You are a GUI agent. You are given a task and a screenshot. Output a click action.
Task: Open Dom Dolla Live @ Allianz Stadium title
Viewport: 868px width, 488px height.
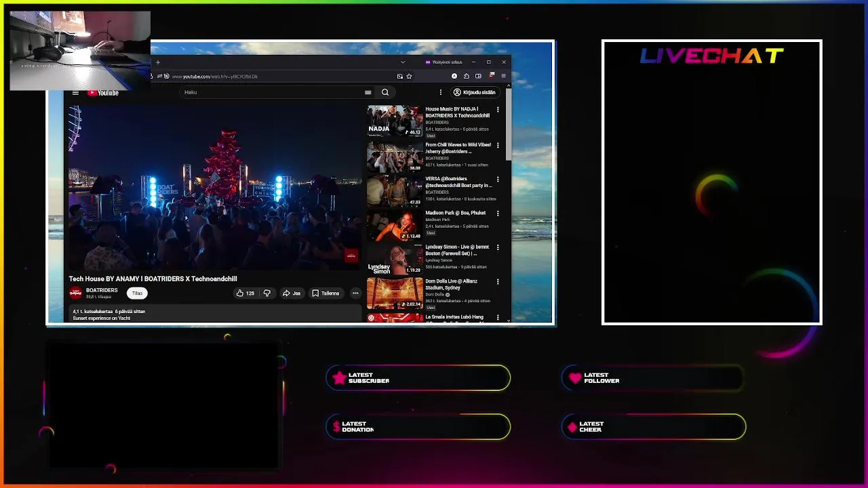click(451, 284)
